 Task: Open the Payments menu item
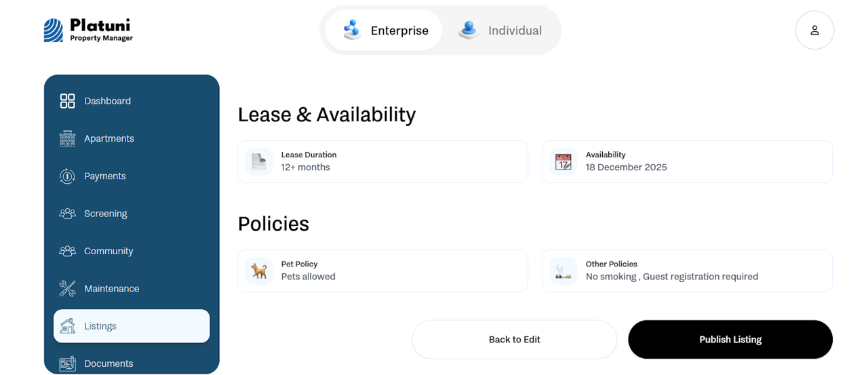132,176
